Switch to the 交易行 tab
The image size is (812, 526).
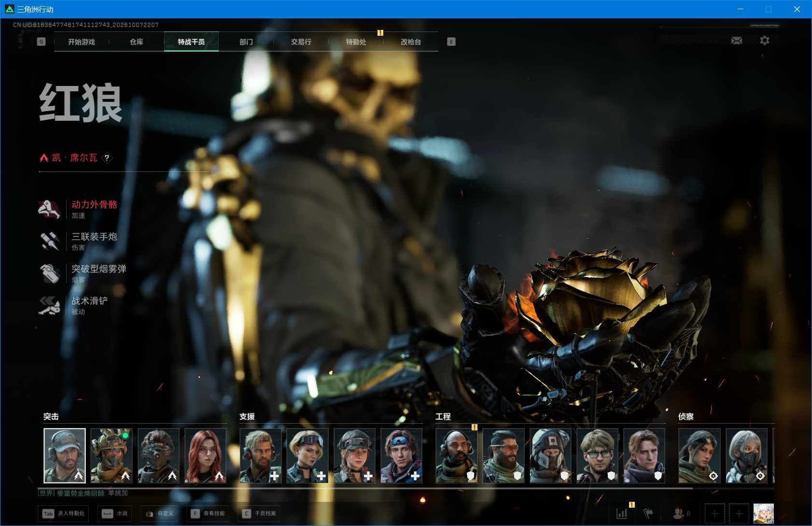pos(301,42)
